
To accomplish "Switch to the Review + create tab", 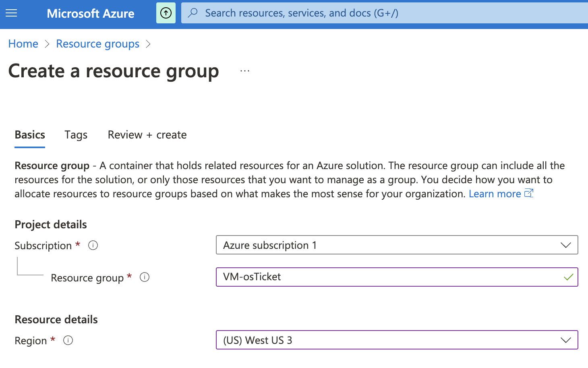I will coord(147,135).
